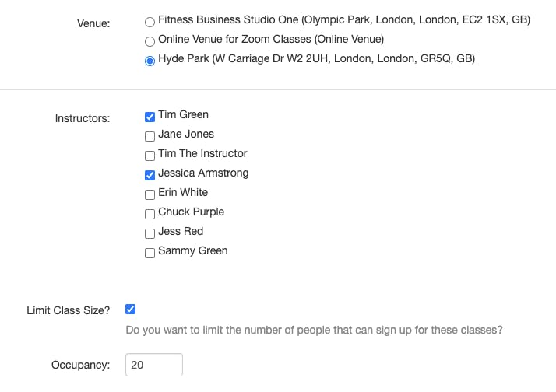The image size is (556, 392).
Task: Click the Jane Jones label text
Action: point(186,134)
